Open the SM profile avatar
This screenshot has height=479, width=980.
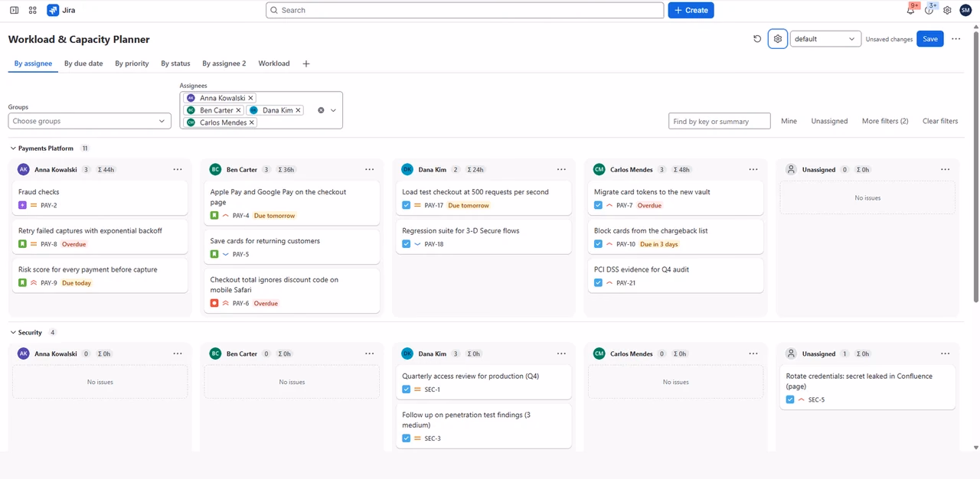[965, 10]
